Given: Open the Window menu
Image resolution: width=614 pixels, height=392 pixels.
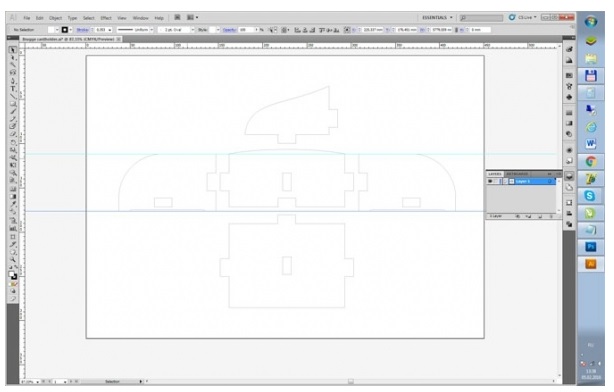Looking at the screenshot, I should (140, 18).
